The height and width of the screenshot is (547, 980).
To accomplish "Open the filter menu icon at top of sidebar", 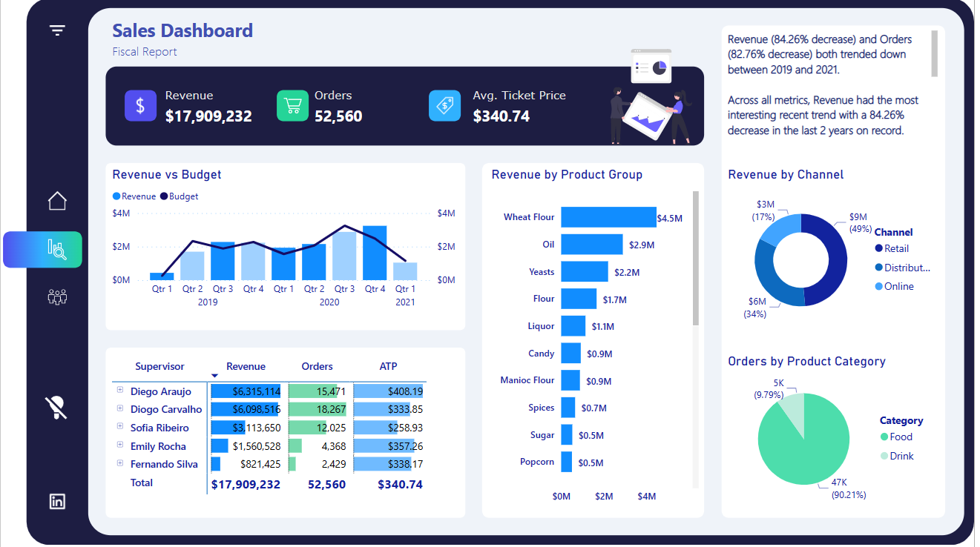I will 57,30.
